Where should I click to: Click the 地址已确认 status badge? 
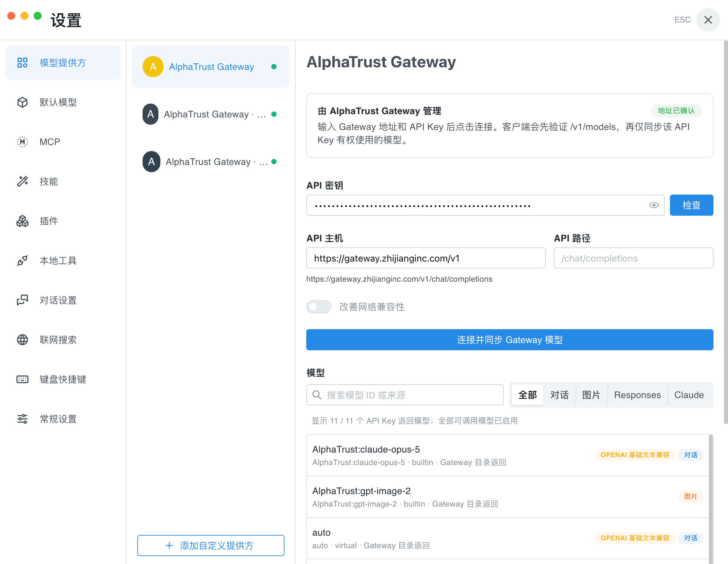676,110
